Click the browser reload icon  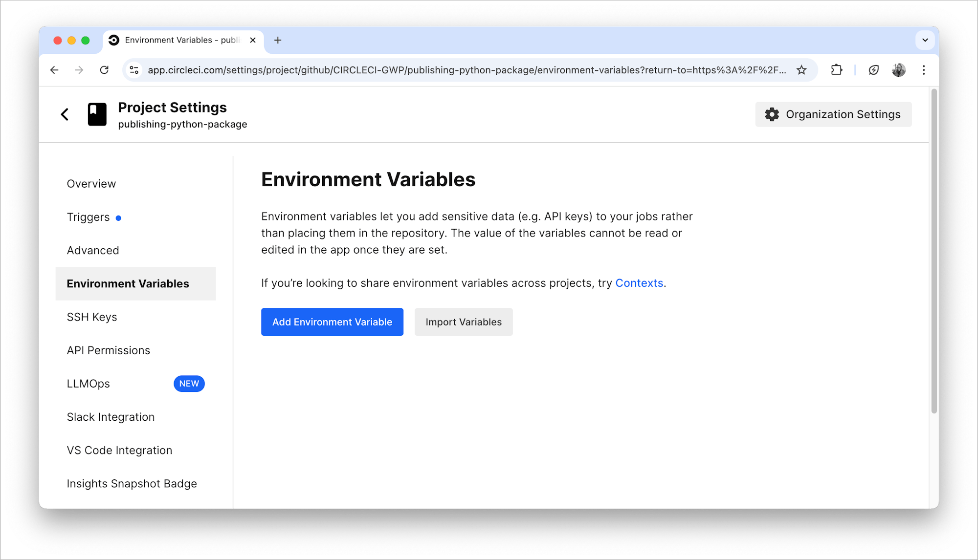coord(104,70)
